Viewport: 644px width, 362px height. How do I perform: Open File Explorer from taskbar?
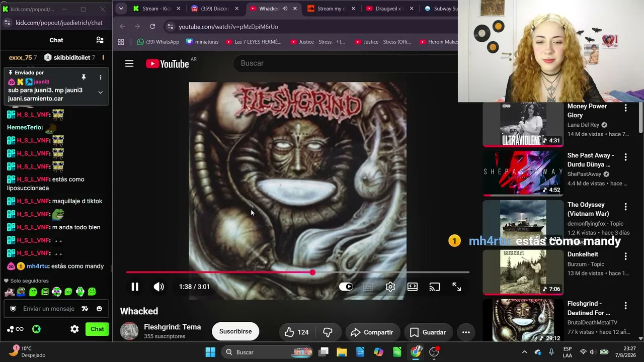pyautogui.click(x=342, y=352)
